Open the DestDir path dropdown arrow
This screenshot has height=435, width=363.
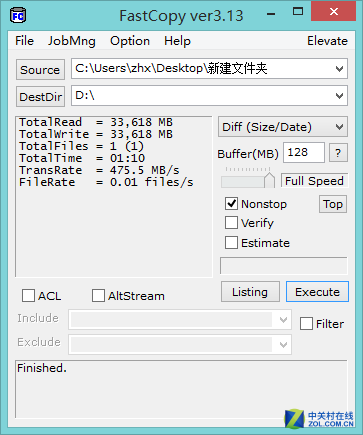click(x=339, y=96)
